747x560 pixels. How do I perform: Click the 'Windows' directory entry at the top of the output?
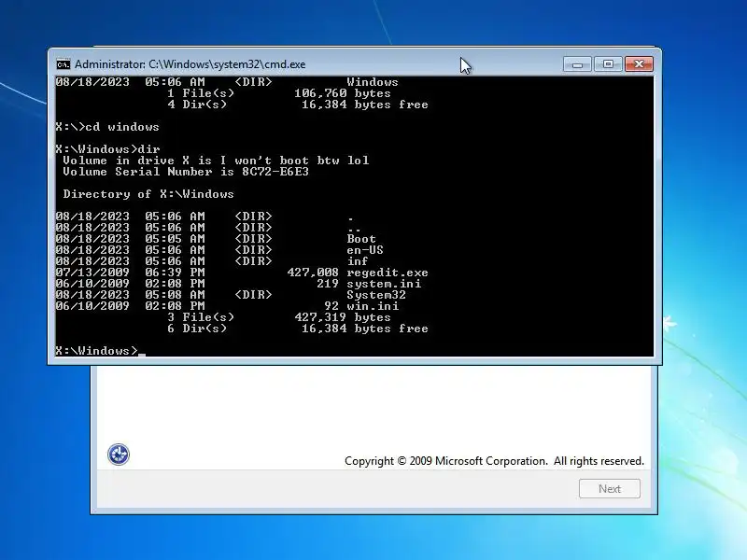[372, 82]
